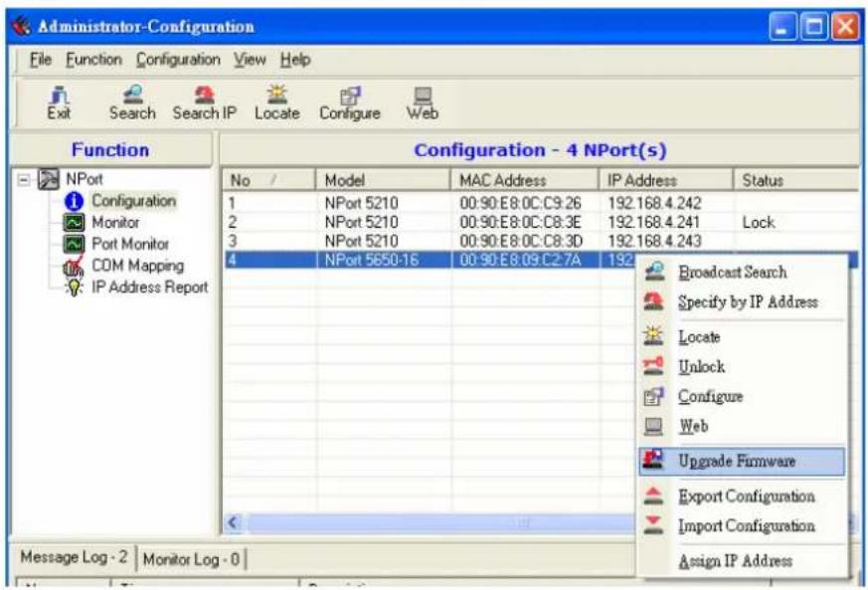Sort by the Model column header
868x590 pixels.
tap(383, 181)
